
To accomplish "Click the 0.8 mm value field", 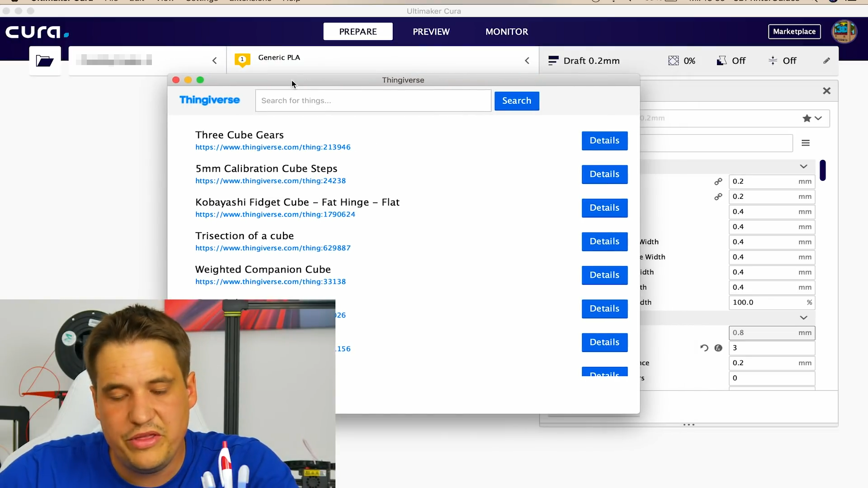I will [x=772, y=333].
